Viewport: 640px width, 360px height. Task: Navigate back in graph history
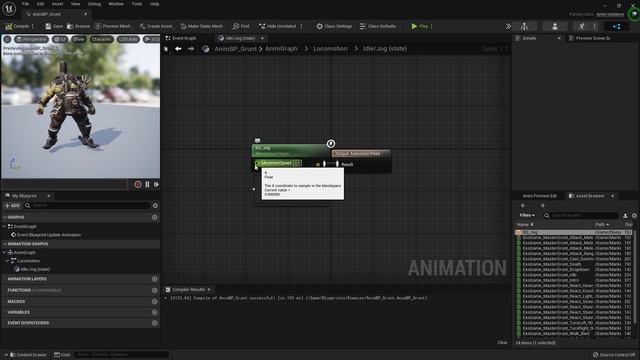click(178, 49)
